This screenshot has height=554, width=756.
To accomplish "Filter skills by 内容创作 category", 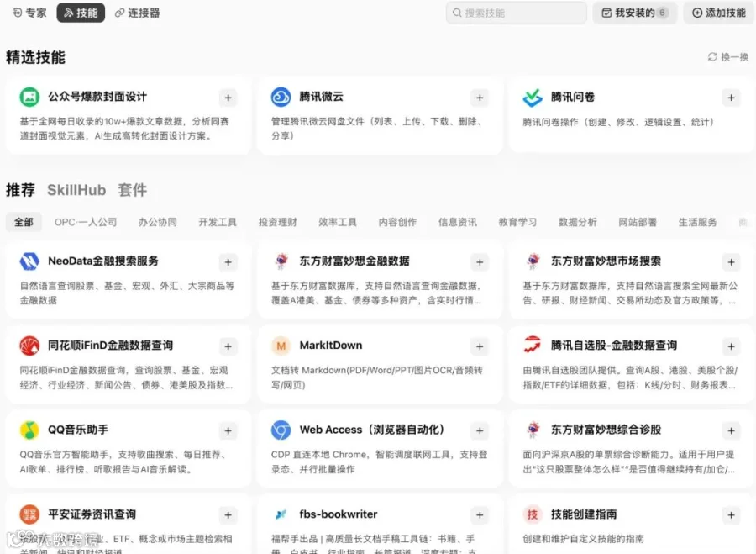I will click(x=398, y=222).
